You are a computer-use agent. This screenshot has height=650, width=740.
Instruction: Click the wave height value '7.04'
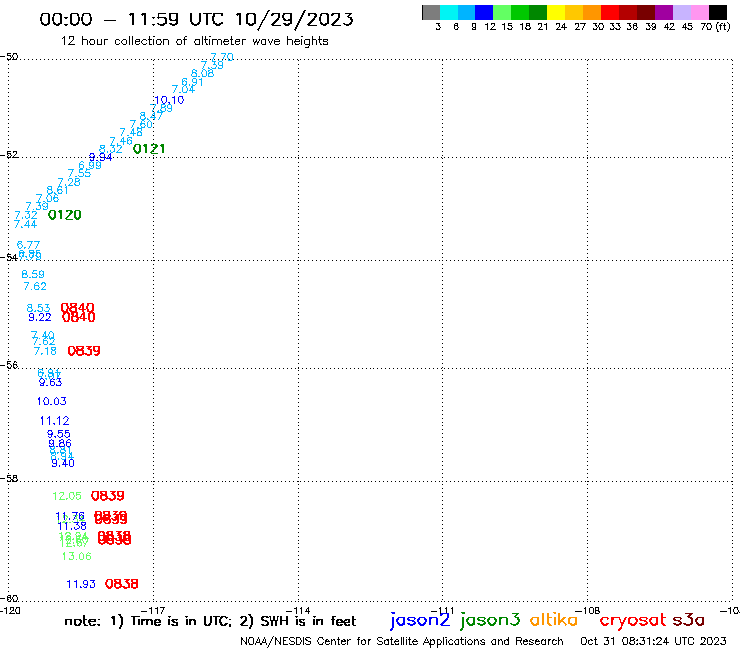click(x=183, y=89)
